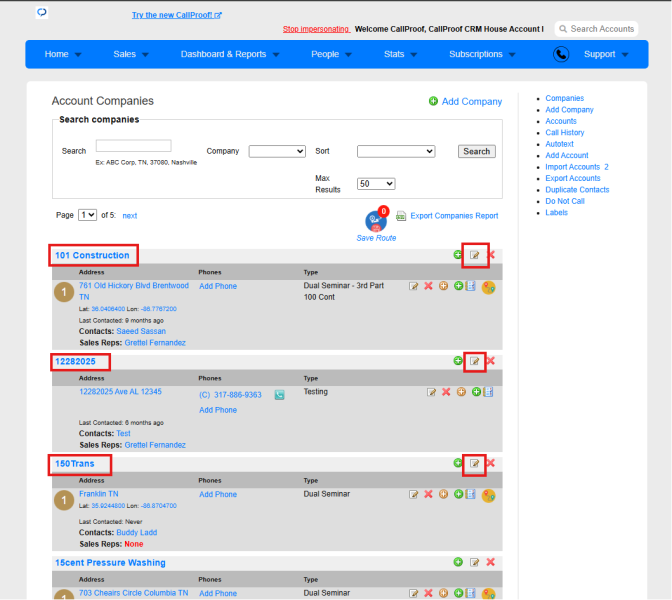Click Add Phone for Franklin TN address
The width and height of the screenshot is (672, 600).
pyautogui.click(x=218, y=495)
